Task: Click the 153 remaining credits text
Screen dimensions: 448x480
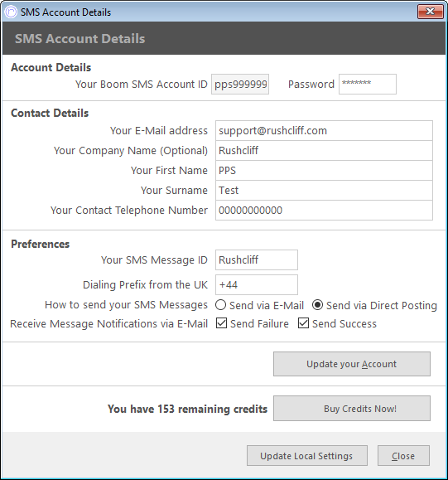Action: (187, 409)
